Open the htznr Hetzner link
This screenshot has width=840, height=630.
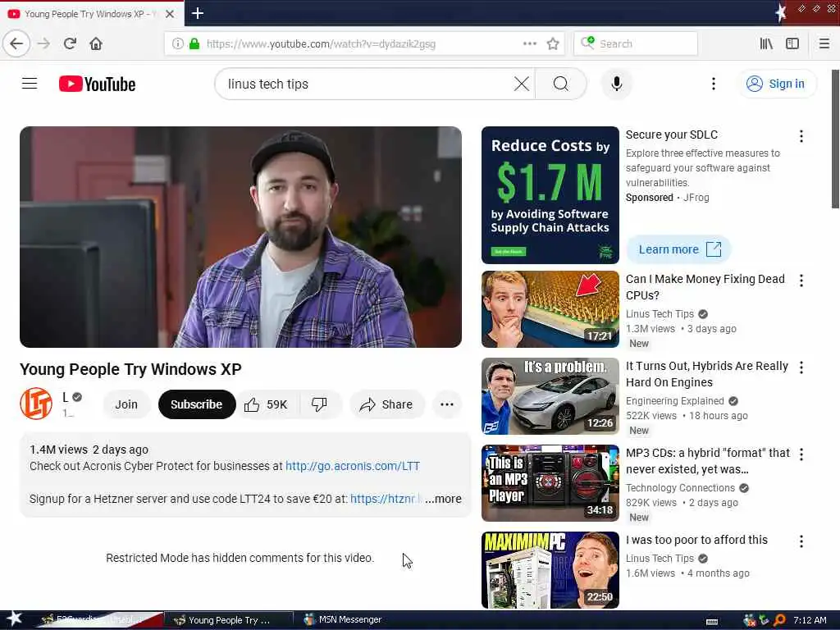coord(386,499)
